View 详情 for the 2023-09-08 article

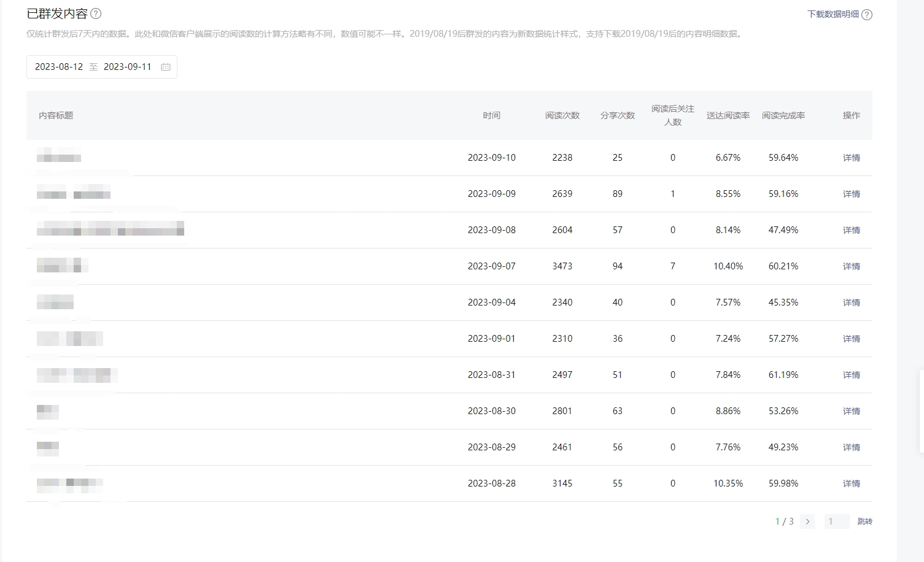pos(851,230)
